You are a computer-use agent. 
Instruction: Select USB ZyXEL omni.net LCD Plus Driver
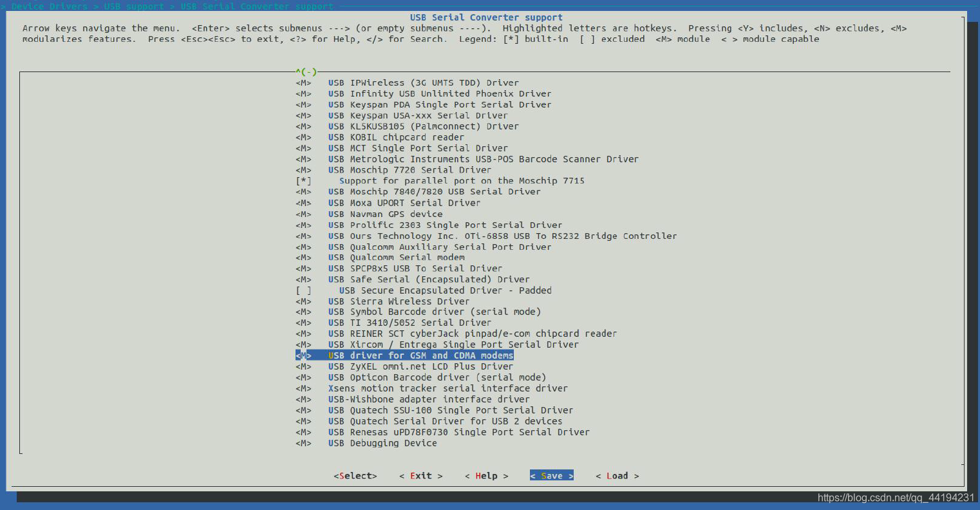(x=420, y=366)
